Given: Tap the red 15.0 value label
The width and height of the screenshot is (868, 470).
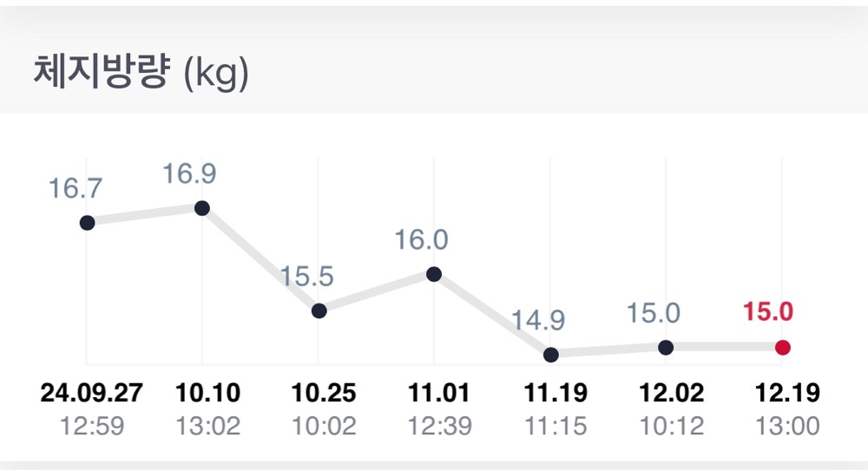Looking at the screenshot, I should (769, 312).
